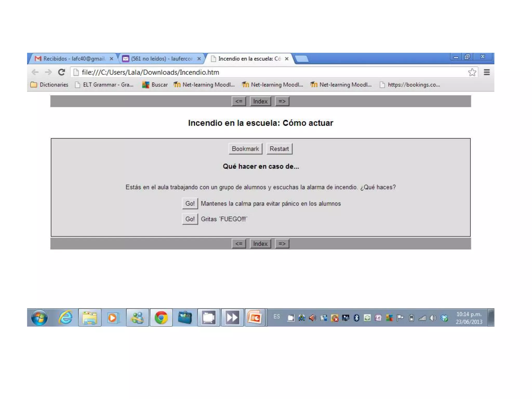Viewport: 532px width, 399px height.
Task: Click the top Index button
Action: click(x=260, y=101)
